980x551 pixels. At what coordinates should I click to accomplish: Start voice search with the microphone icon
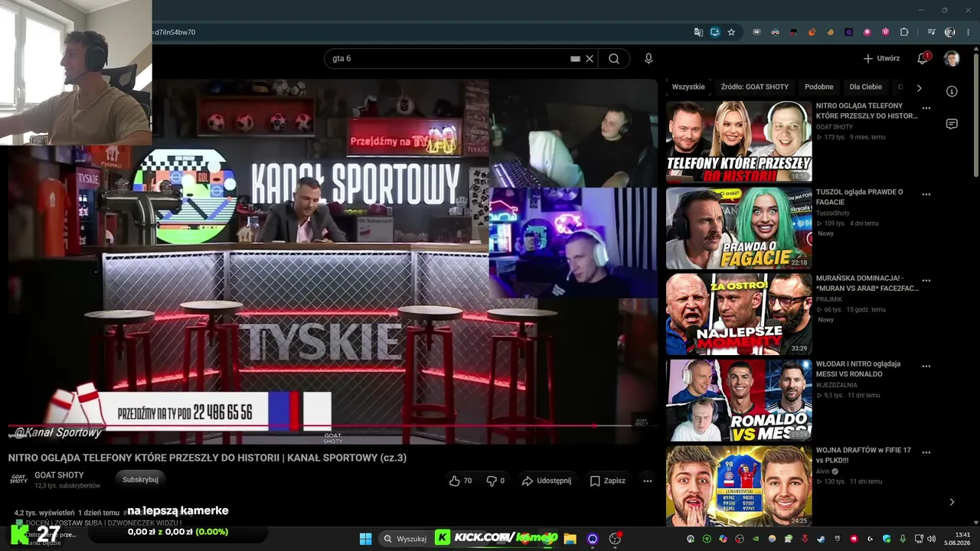(648, 58)
